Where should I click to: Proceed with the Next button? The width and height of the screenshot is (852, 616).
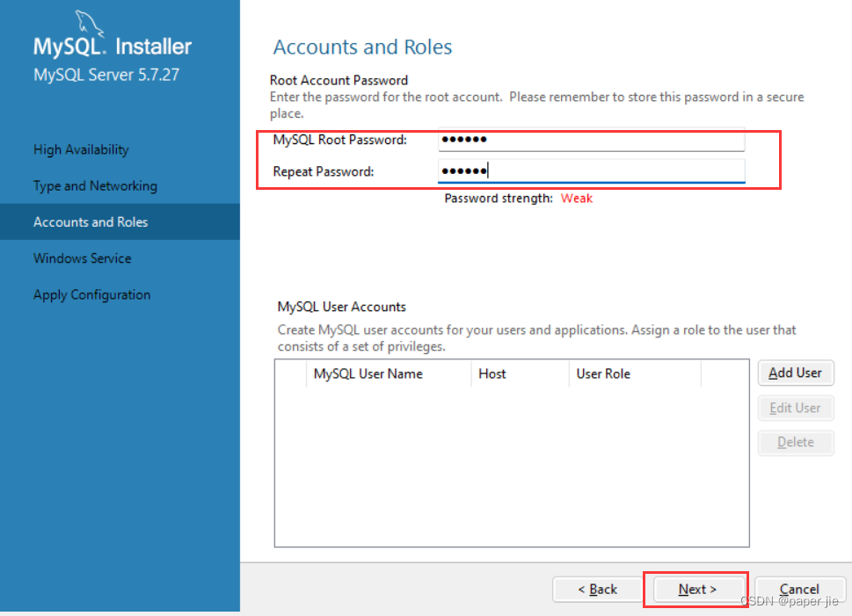coord(697,589)
